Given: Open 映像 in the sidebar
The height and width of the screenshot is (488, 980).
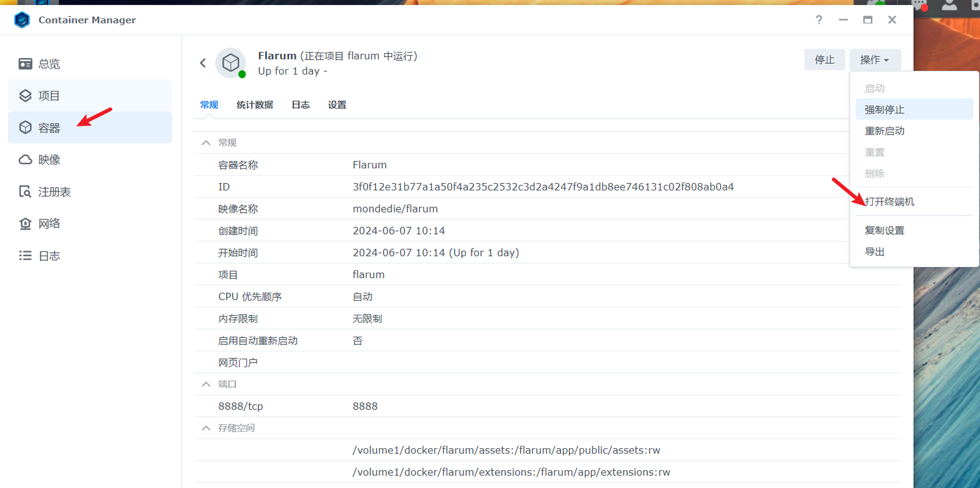Looking at the screenshot, I should pos(90,160).
